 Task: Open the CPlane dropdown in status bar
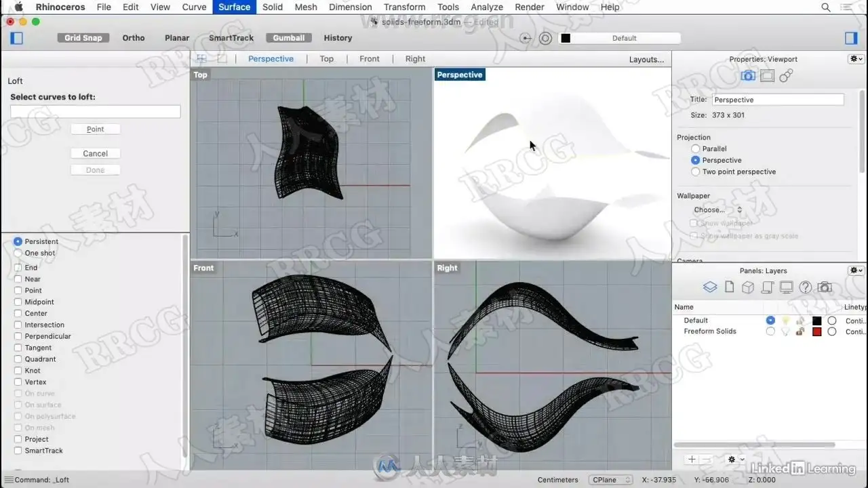click(610, 480)
